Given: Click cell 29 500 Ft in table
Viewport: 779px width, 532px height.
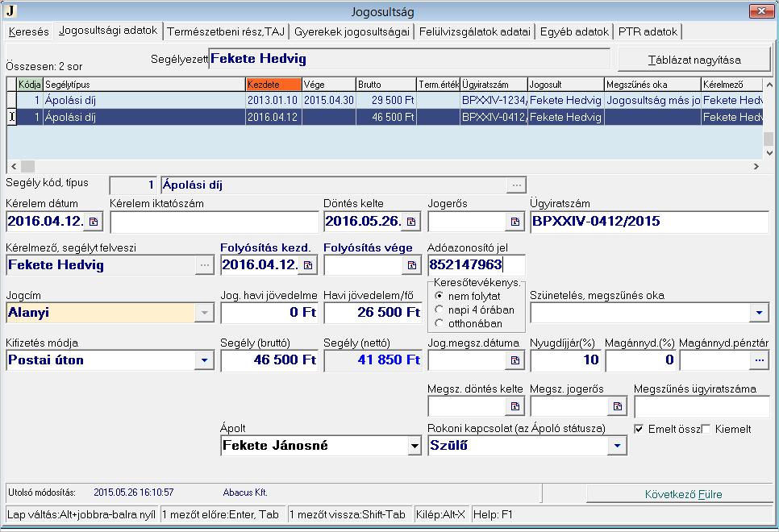Looking at the screenshot, I should (x=386, y=100).
